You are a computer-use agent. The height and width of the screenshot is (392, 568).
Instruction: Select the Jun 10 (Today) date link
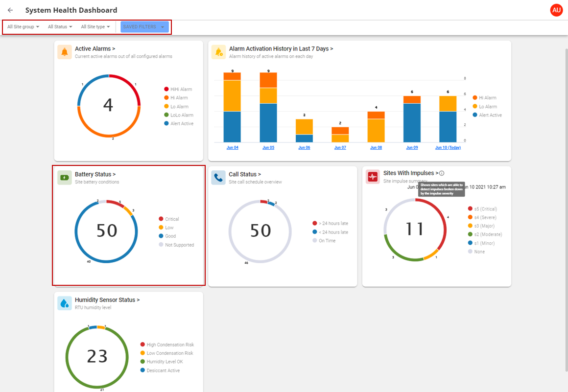(x=448, y=147)
